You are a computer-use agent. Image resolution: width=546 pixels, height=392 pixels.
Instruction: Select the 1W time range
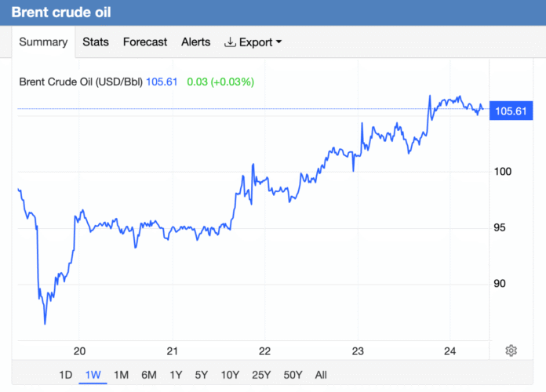click(x=93, y=375)
